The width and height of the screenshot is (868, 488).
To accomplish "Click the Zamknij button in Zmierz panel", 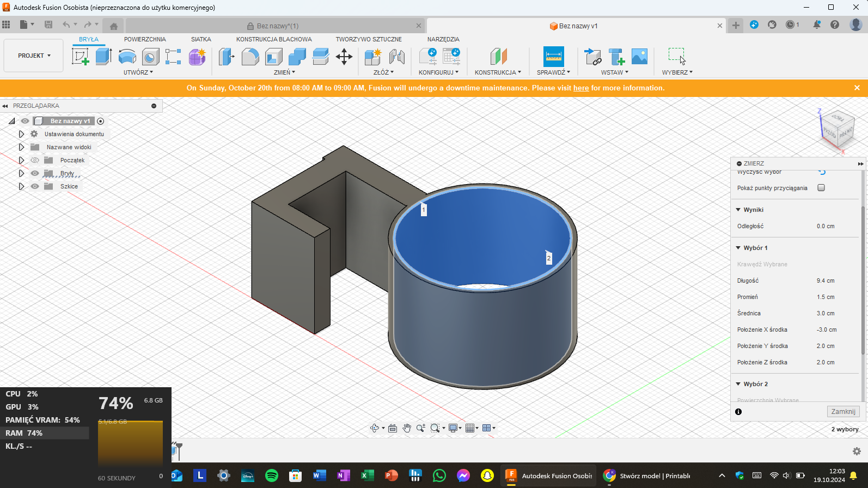I will point(843,412).
